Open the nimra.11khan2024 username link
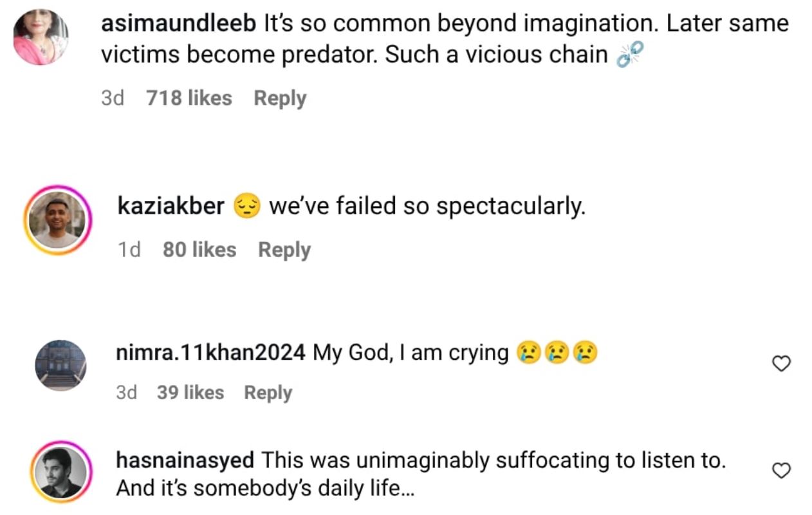 pos(211,353)
